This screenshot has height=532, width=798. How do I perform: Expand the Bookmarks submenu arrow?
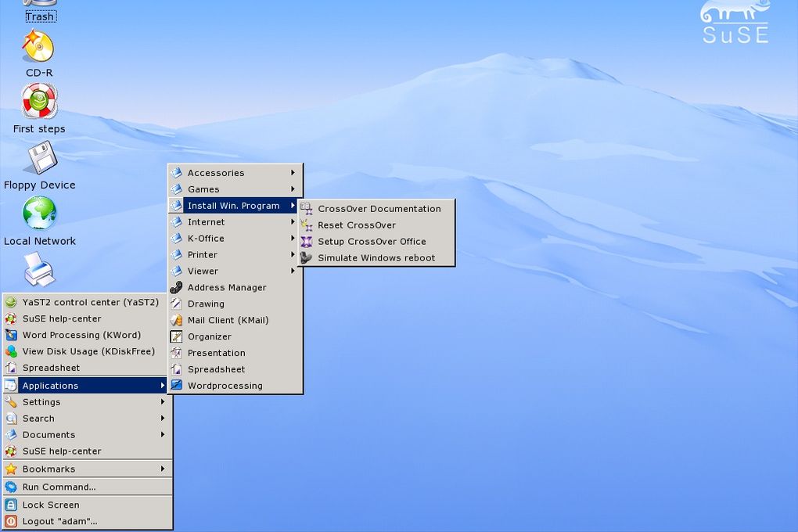(163, 469)
